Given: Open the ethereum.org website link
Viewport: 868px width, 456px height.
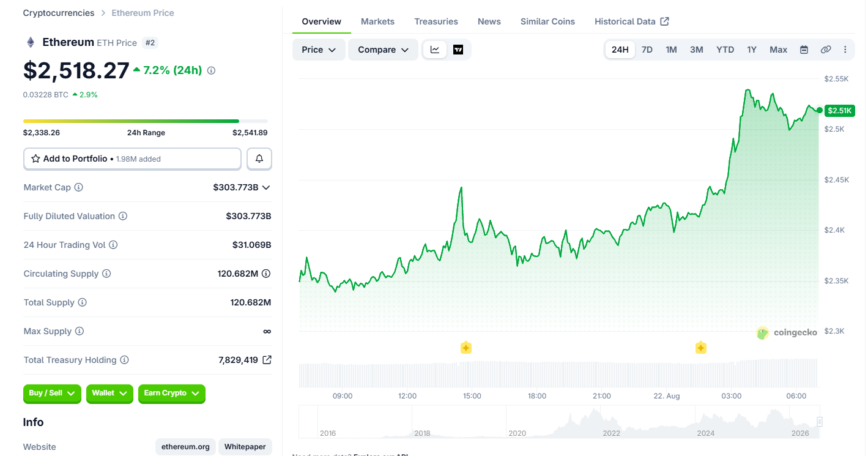Looking at the screenshot, I should (185, 447).
